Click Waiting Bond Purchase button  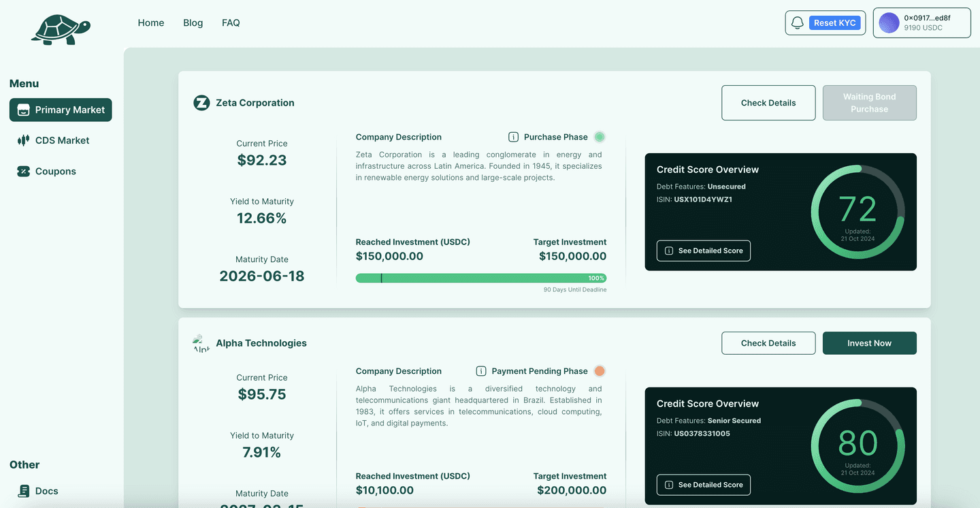870,103
